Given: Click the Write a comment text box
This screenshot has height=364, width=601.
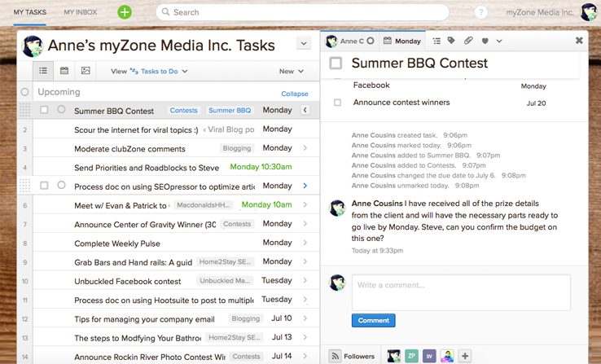Looking at the screenshot, I should pyautogui.click(x=461, y=292).
